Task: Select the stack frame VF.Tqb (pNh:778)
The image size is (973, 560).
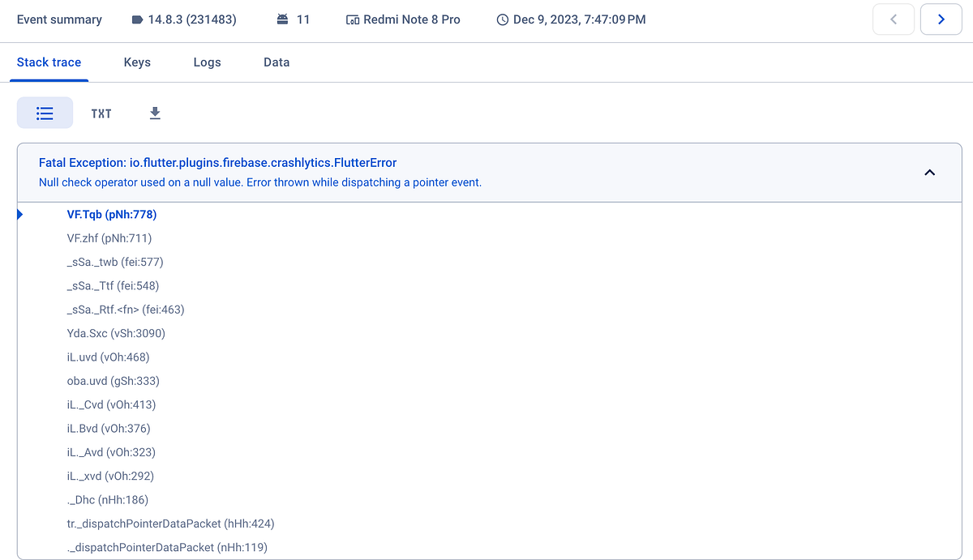Action: (x=112, y=214)
